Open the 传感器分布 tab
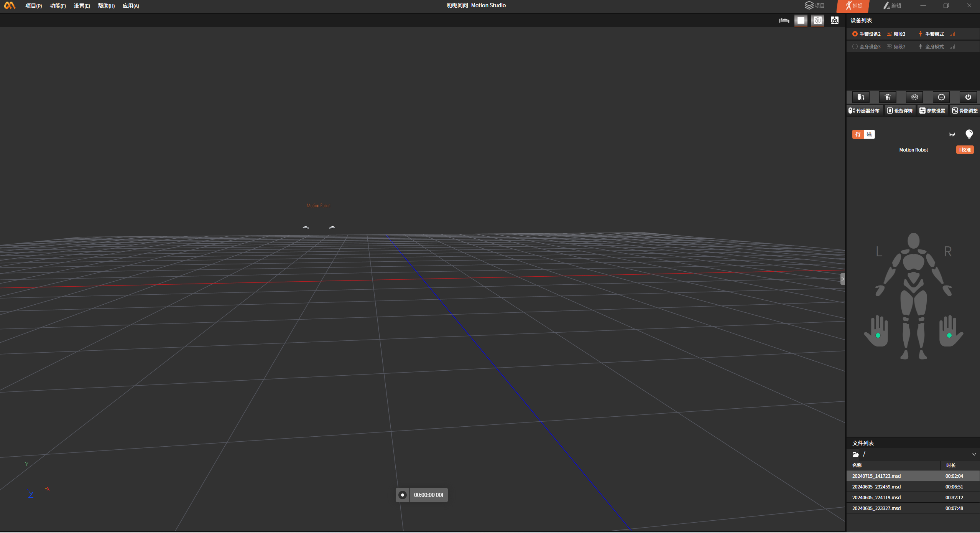Image resolution: width=980 pixels, height=533 pixels. pos(864,111)
